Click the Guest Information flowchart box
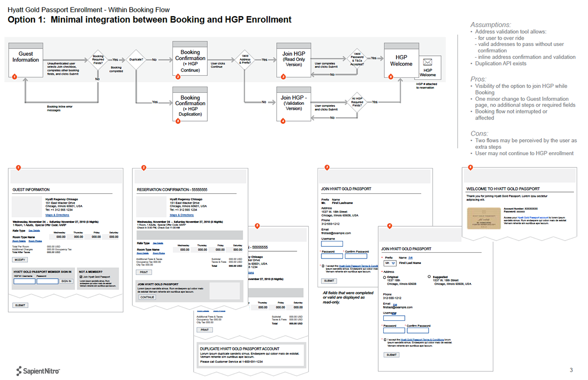588x380 pixels. click(x=25, y=60)
